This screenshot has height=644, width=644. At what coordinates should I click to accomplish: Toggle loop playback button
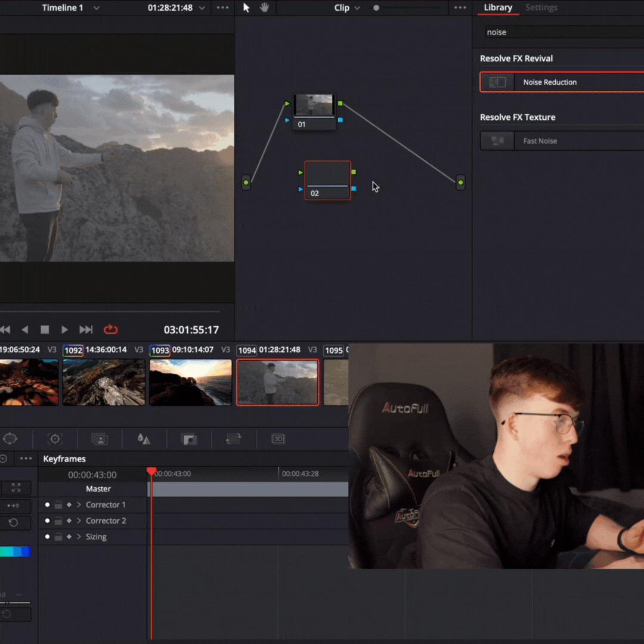[x=110, y=330]
